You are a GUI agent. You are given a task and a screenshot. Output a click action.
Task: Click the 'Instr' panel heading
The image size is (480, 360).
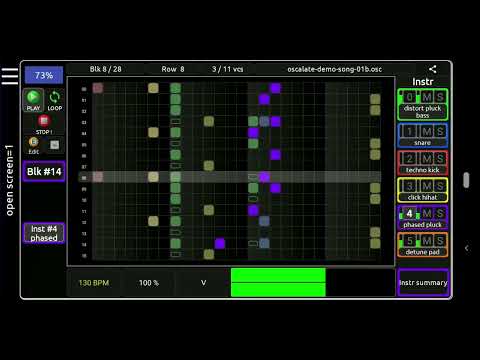point(422,82)
